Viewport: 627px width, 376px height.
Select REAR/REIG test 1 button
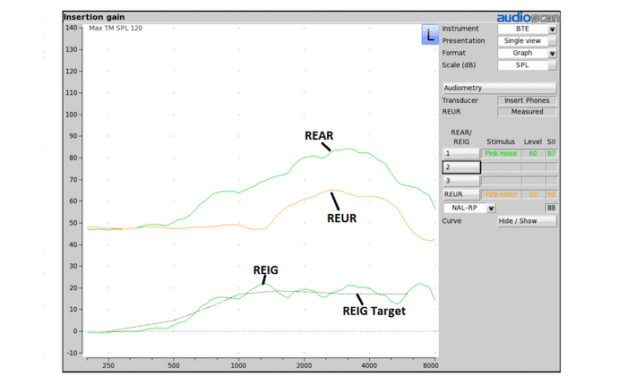(x=461, y=153)
